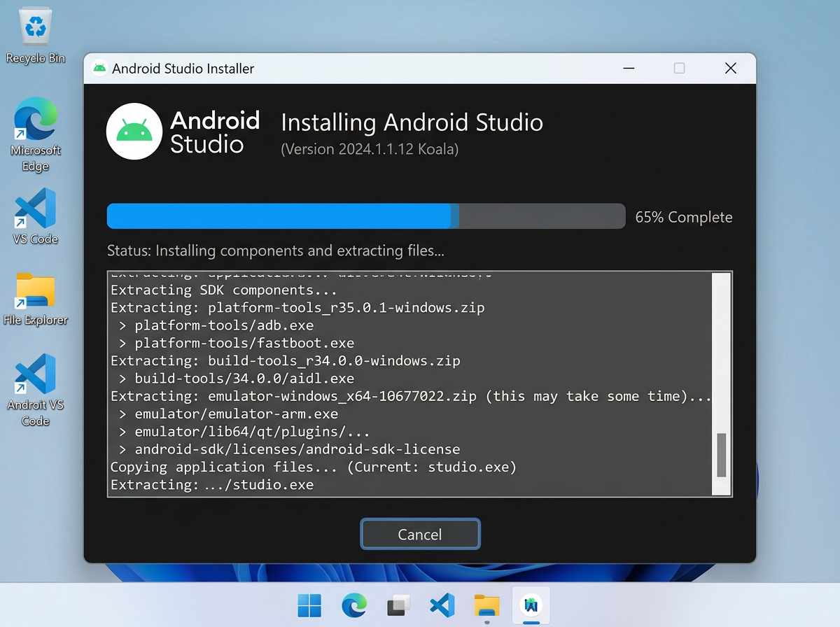
Task: Open File Explorer from the taskbar
Action: 486,605
